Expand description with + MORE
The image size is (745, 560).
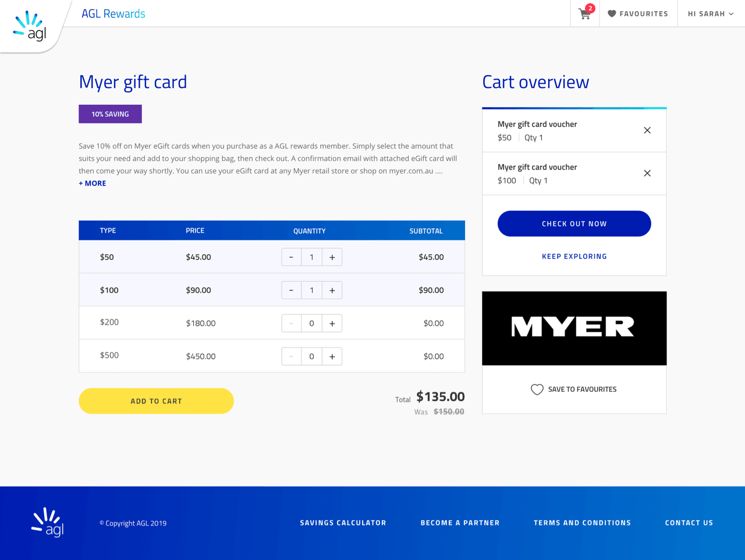93,183
